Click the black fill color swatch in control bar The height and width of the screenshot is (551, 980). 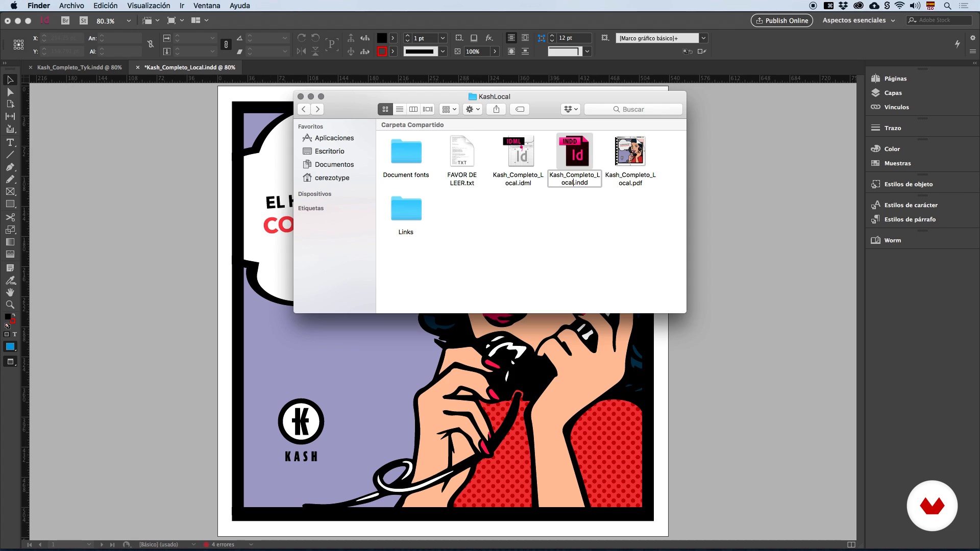pyautogui.click(x=382, y=38)
